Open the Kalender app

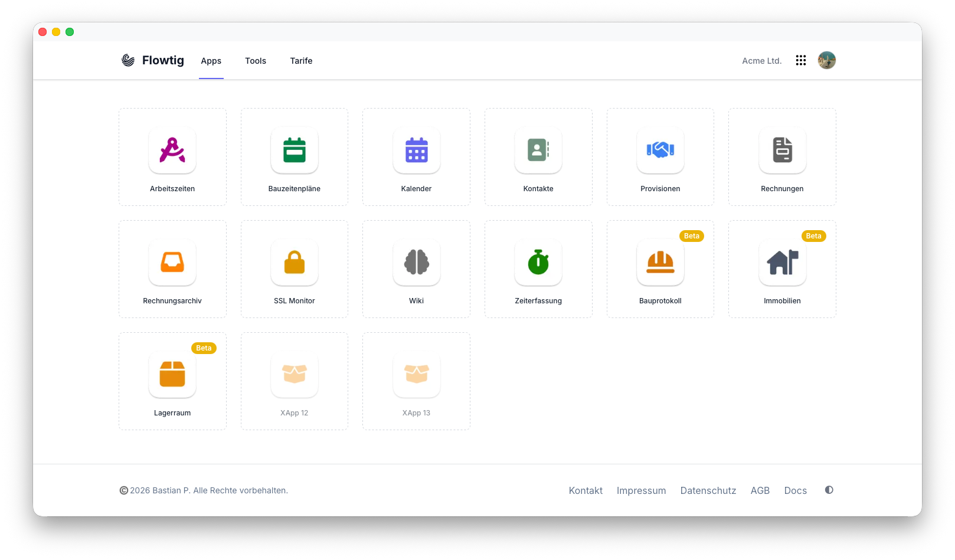(x=416, y=156)
